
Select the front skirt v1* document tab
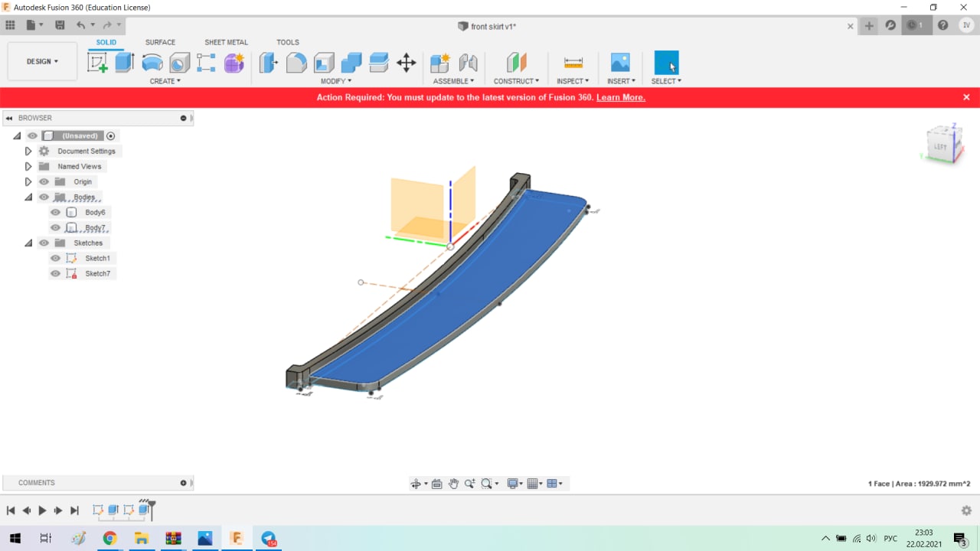click(x=487, y=26)
